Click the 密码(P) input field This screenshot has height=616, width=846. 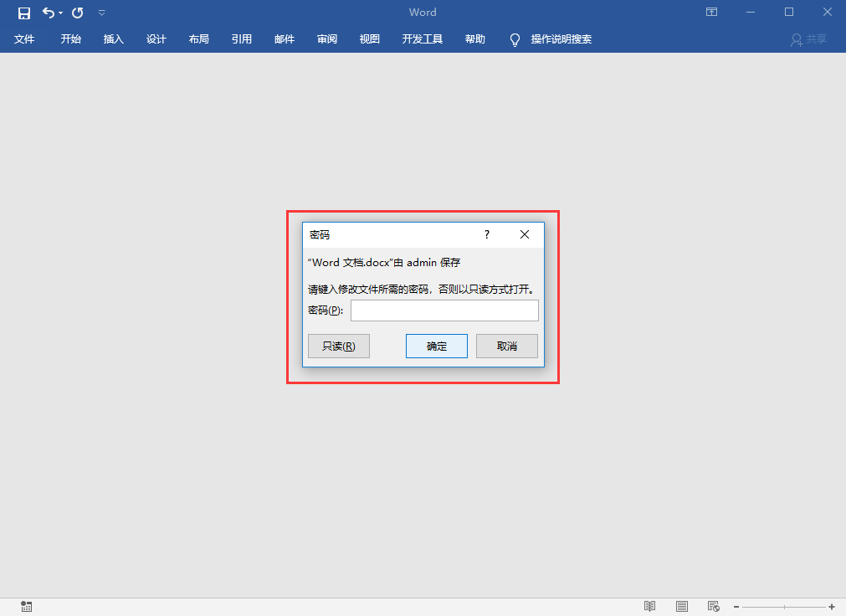pos(444,311)
